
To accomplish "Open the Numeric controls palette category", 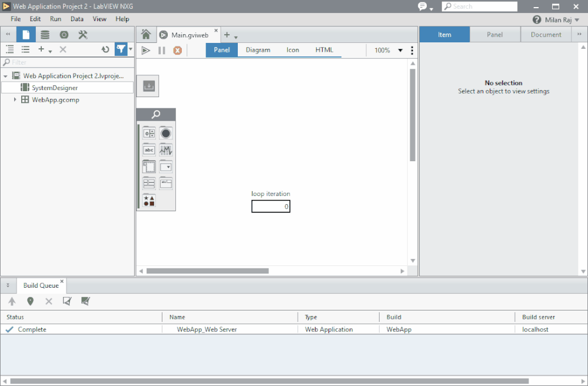I will coord(149,134).
